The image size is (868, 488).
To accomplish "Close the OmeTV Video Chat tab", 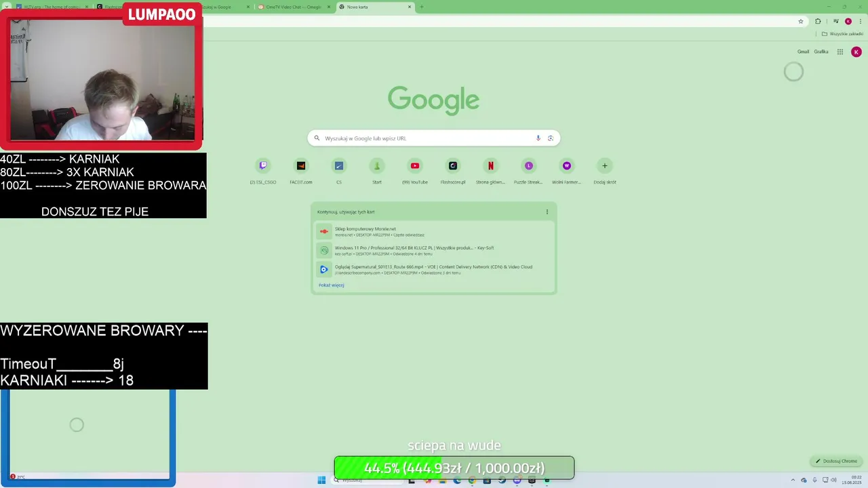I will [329, 7].
